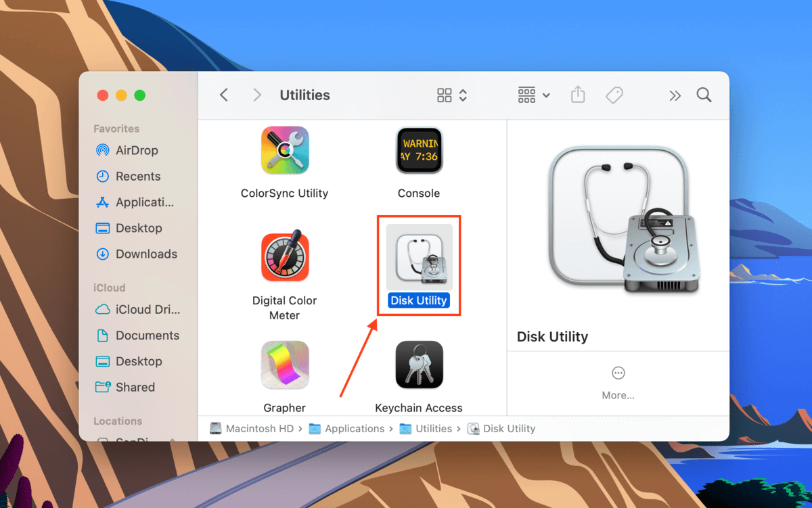Expand the Group By options dropdown

click(x=534, y=95)
